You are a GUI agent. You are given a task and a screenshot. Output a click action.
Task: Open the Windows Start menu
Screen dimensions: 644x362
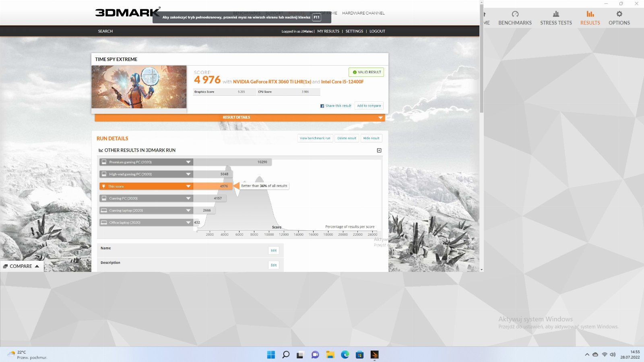tap(271, 355)
